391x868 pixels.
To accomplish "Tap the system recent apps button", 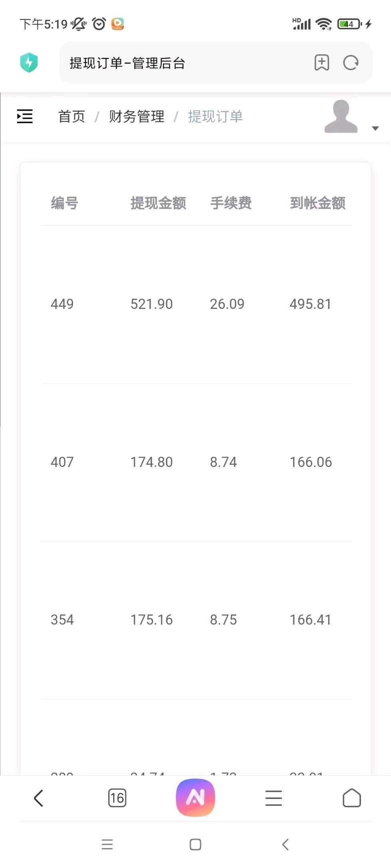I will point(107,844).
